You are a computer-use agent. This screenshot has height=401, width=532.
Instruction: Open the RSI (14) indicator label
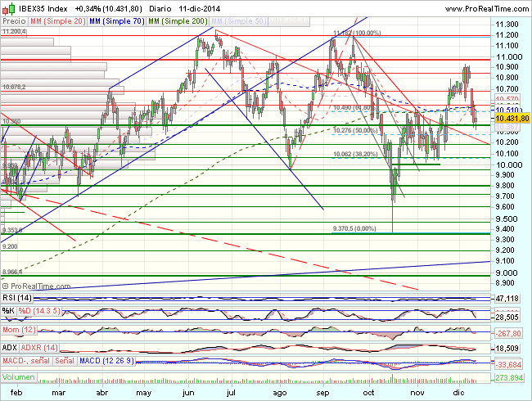17,298
